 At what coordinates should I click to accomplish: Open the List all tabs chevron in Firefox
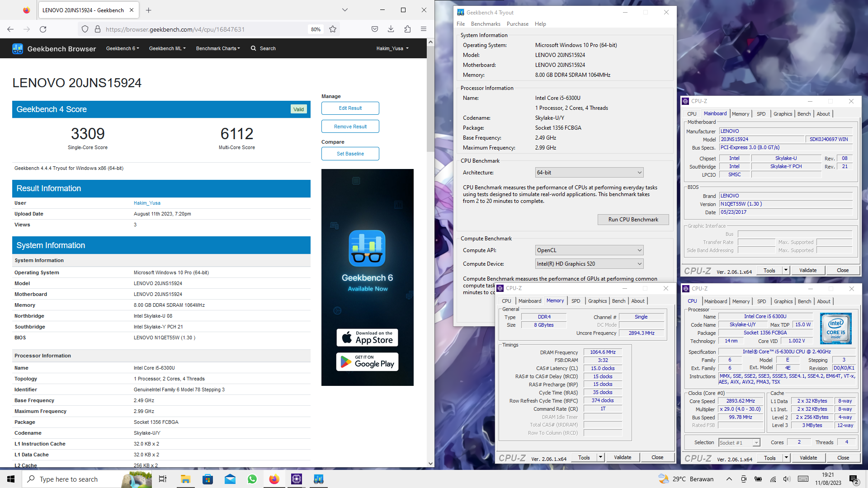point(345,10)
